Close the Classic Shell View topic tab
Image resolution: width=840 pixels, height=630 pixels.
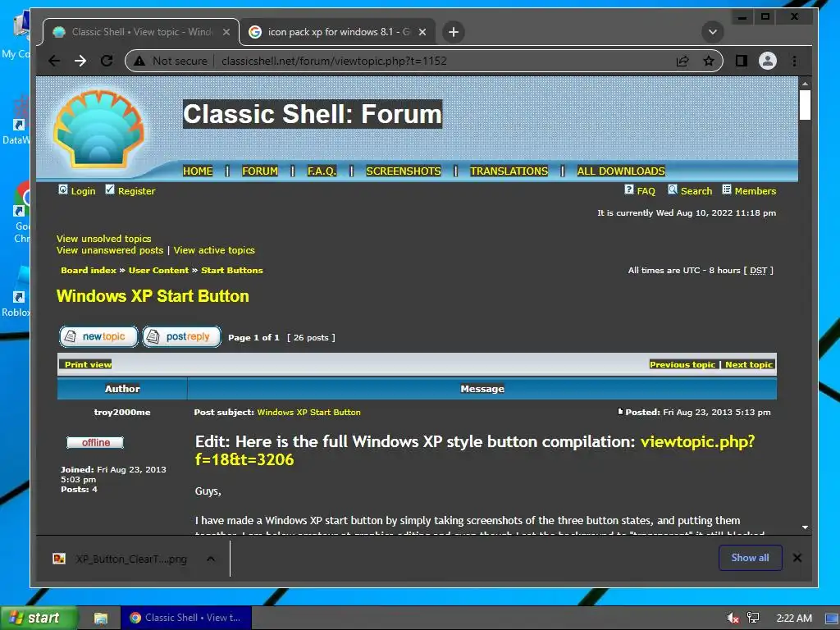click(x=226, y=32)
